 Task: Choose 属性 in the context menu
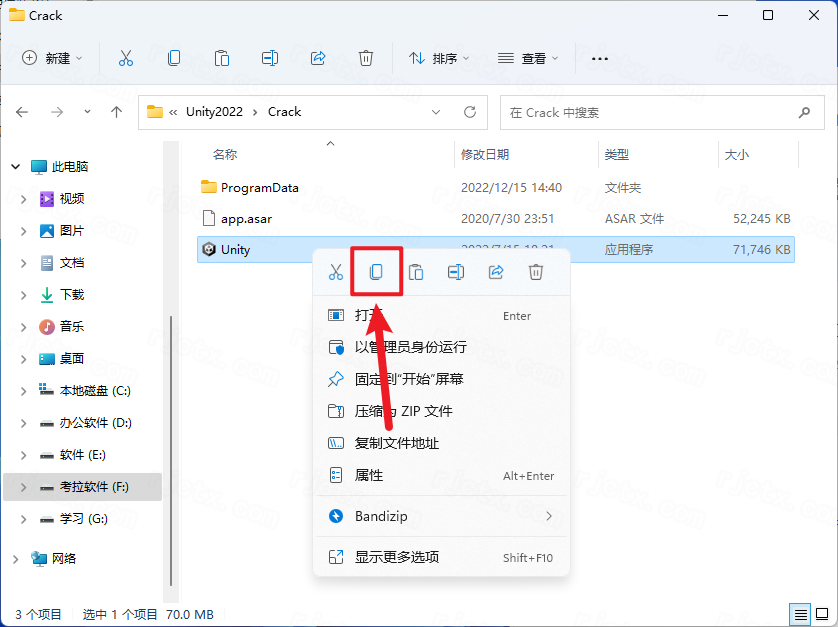pyautogui.click(x=369, y=475)
